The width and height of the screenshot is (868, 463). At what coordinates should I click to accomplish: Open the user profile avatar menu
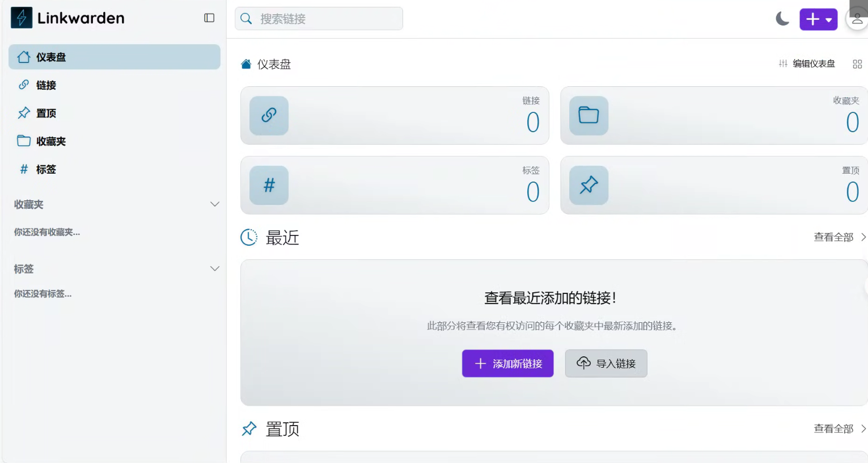(x=857, y=19)
